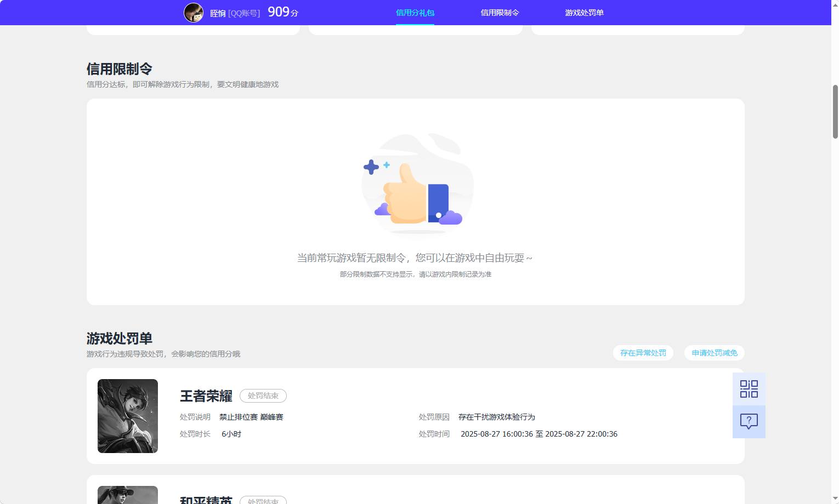Click the 申请处罚减免 button
Viewport: 839px width, 504px height.
pos(715,353)
